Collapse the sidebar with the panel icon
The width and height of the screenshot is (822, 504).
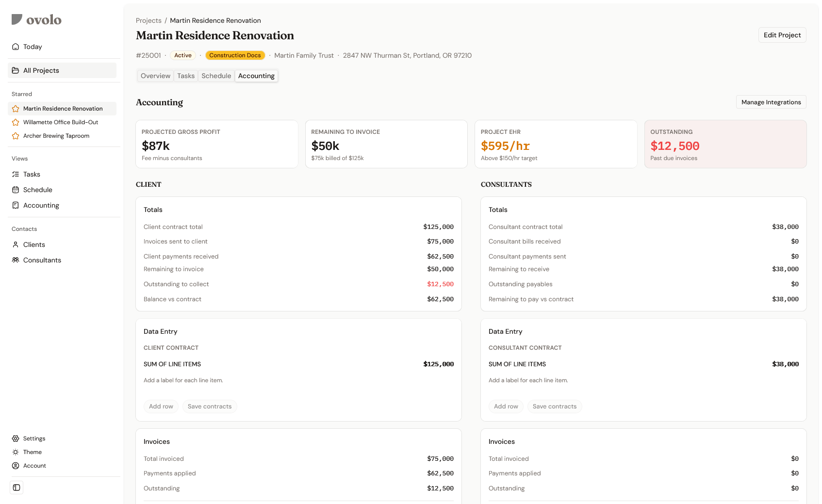(x=16, y=488)
